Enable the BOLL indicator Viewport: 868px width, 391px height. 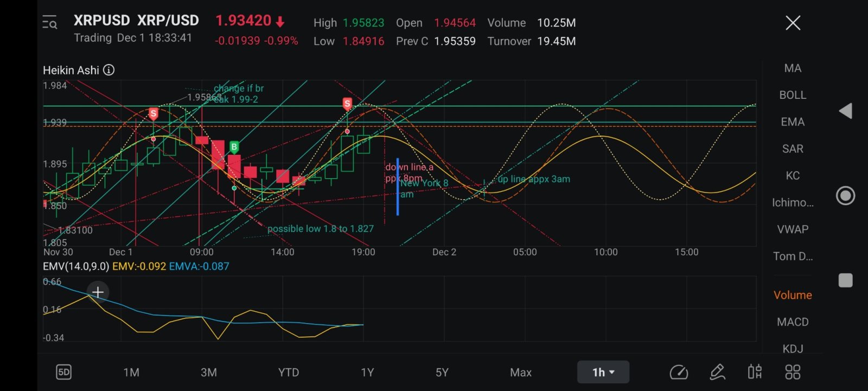(x=793, y=95)
